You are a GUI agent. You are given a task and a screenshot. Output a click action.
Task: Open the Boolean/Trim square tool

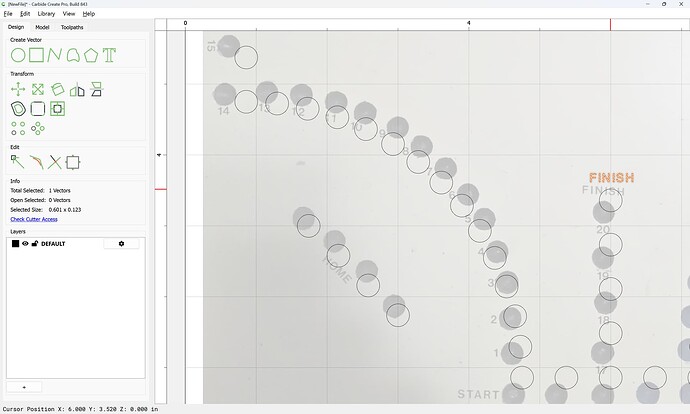point(57,109)
